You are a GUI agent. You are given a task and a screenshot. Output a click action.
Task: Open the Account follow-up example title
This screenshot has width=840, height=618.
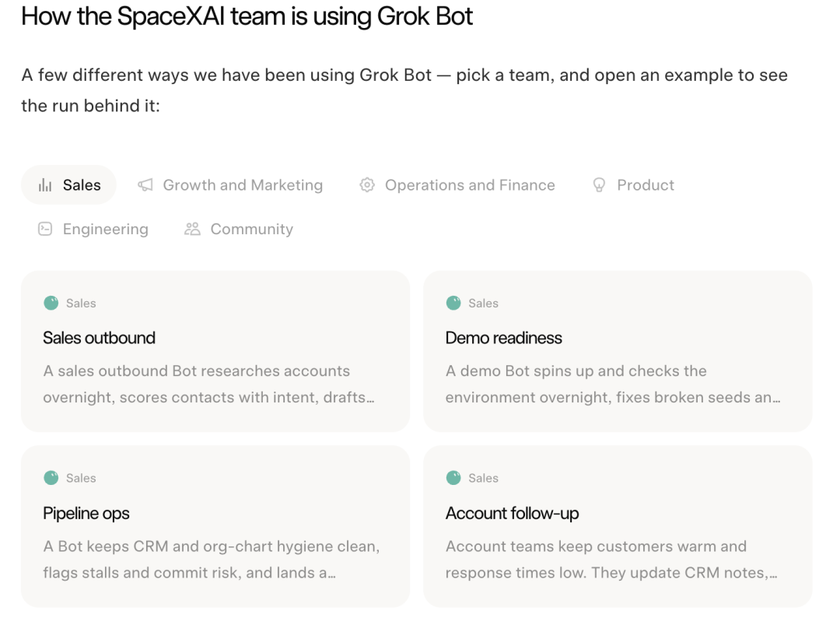point(512,513)
